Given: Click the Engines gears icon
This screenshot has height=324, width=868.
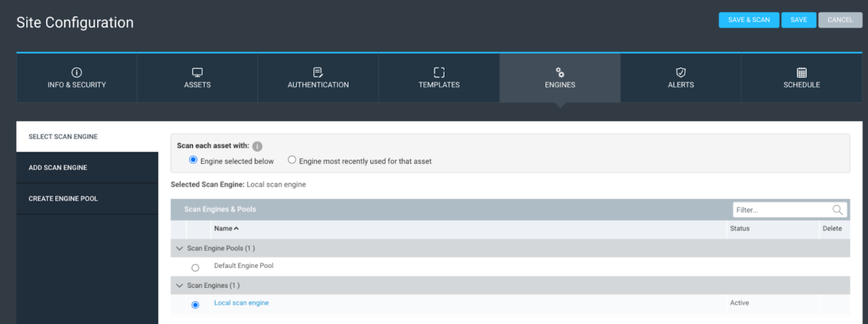Looking at the screenshot, I should (560, 72).
